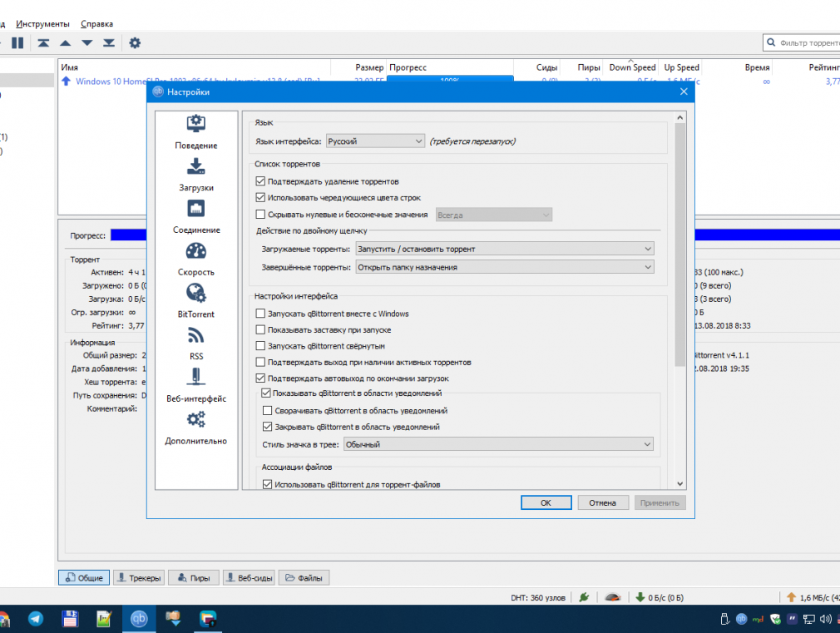840x633 pixels.
Task: Open the Инструменты menu
Action: click(x=43, y=23)
